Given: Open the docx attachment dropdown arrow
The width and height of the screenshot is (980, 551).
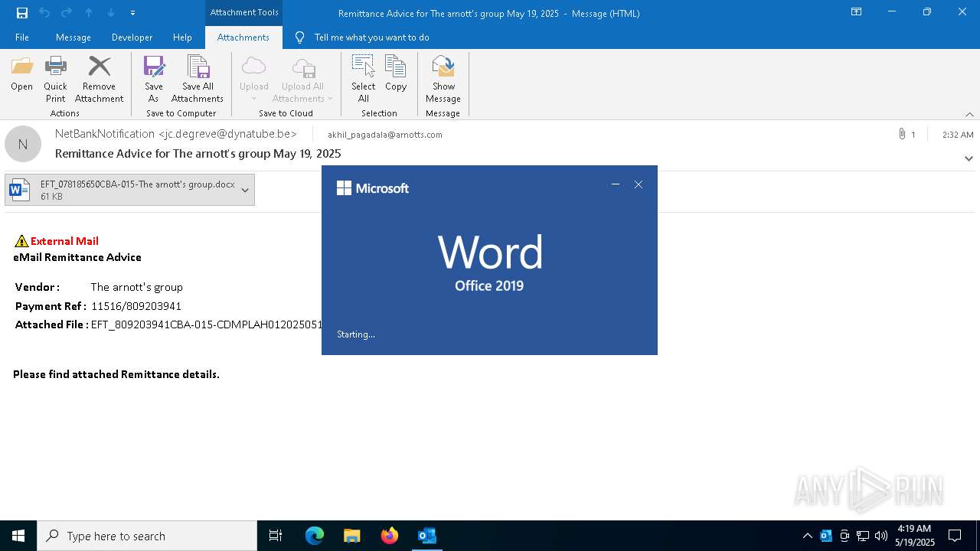Looking at the screenshot, I should (x=245, y=190).
